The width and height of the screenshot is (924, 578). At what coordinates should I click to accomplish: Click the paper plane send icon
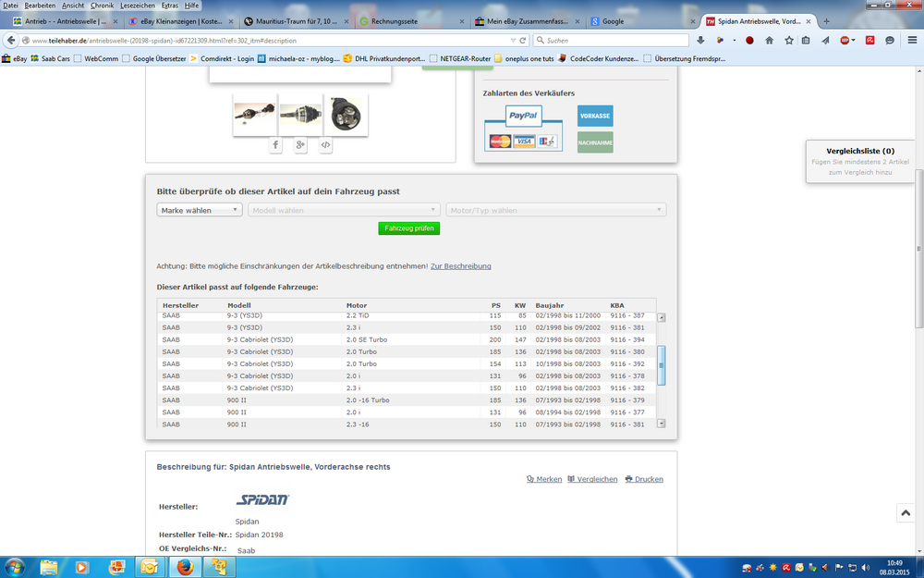tap(825, 40)
